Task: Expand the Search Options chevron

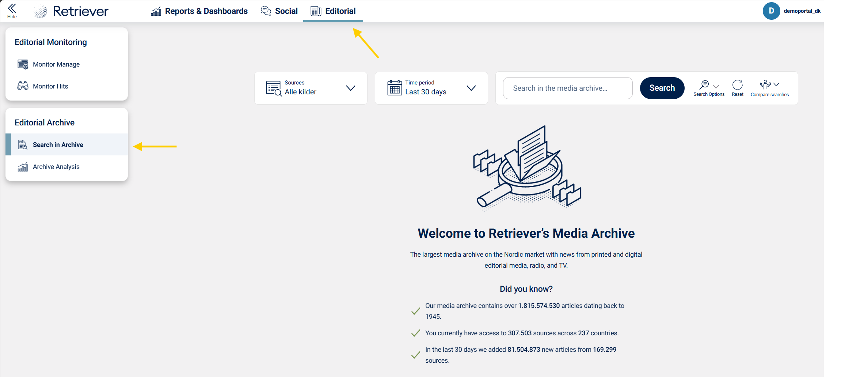Action: [716, 86]
